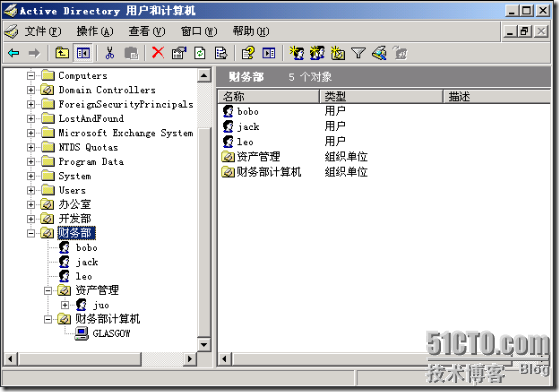Click the Refresh toolbar icon
559x392 pixels.
tap(200, 53)
